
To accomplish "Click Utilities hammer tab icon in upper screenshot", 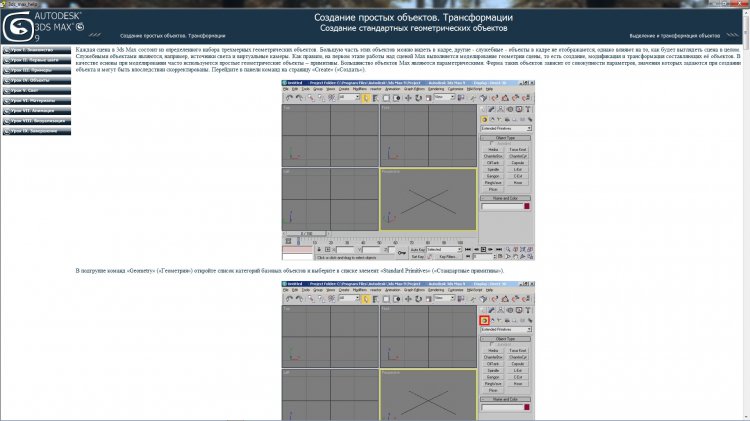I will point(528,110).
